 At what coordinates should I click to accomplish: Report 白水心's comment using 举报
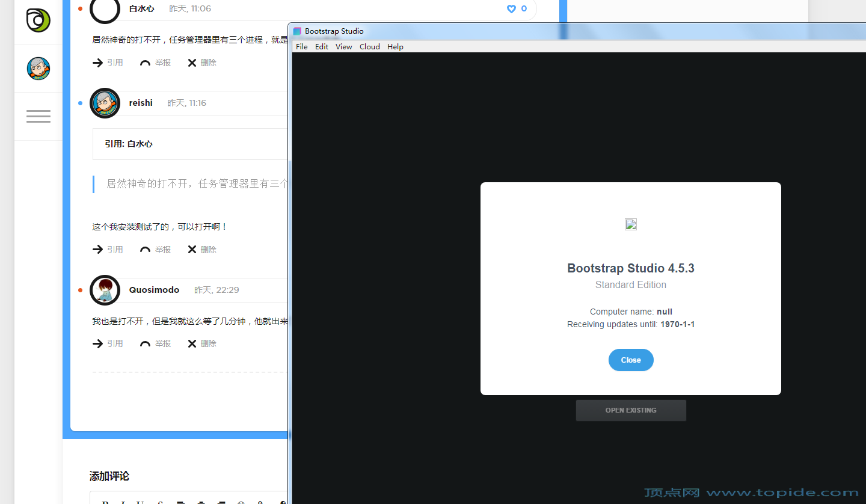155,63
